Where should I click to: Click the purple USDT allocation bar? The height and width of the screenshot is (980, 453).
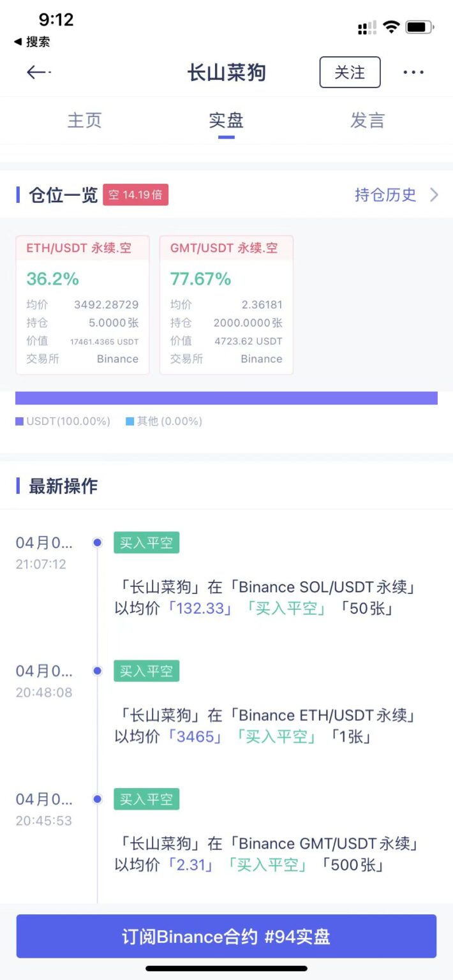coord(226,397)
